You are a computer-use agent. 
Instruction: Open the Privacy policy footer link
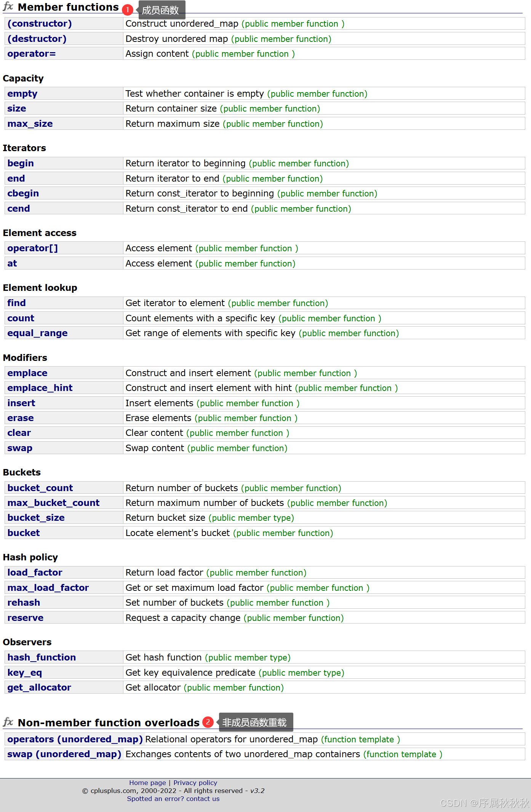tap(195, 783)
